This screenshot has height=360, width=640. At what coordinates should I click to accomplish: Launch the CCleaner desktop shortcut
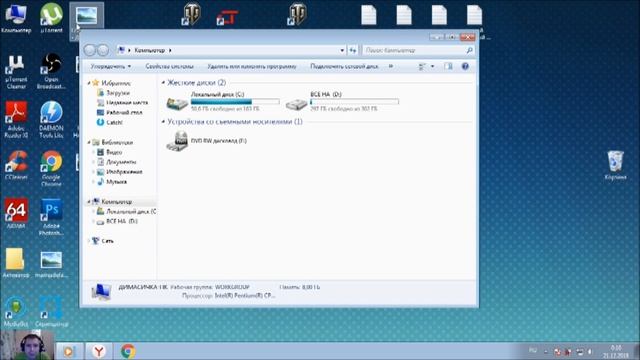click(16, 165)
